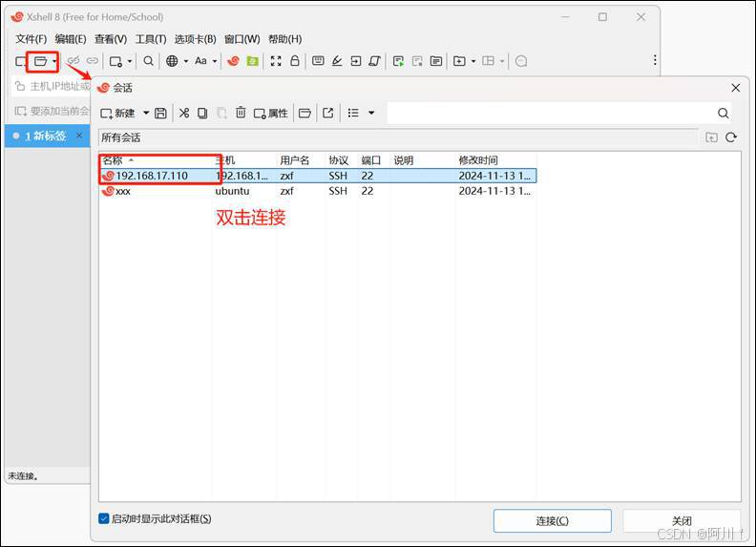Close the 会话 dialog with the X
The image size is (756, 547).
[735, 88]
